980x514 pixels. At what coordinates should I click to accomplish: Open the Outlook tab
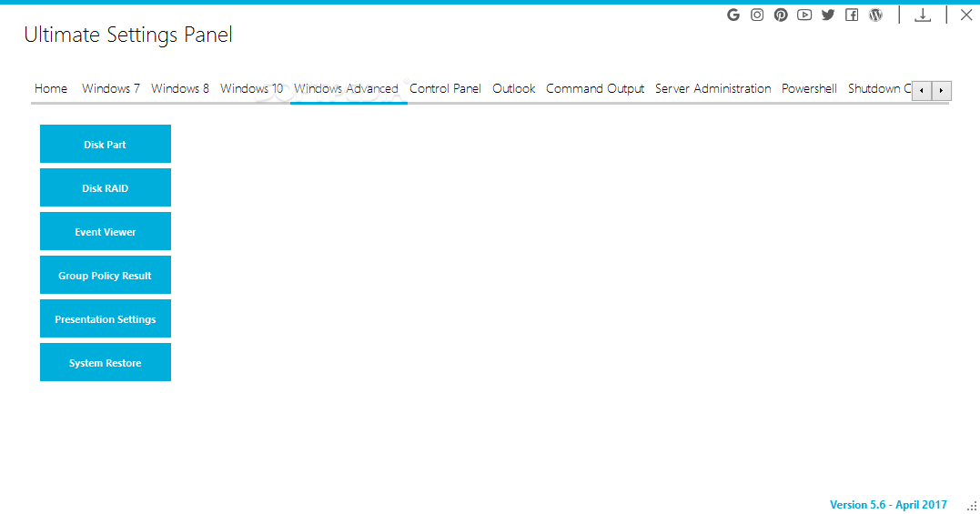coord(514,88)
